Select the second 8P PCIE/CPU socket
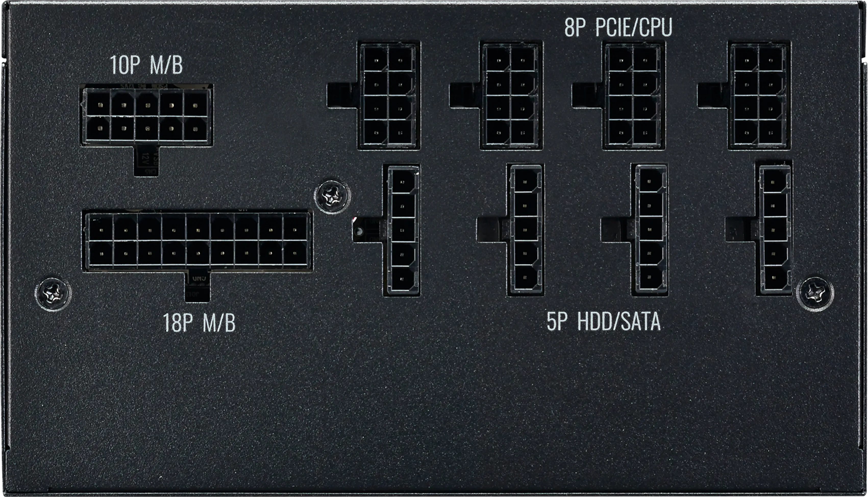The height and width of the screenshot is (497, 868). pyautogui.click(x=511, y=96)
